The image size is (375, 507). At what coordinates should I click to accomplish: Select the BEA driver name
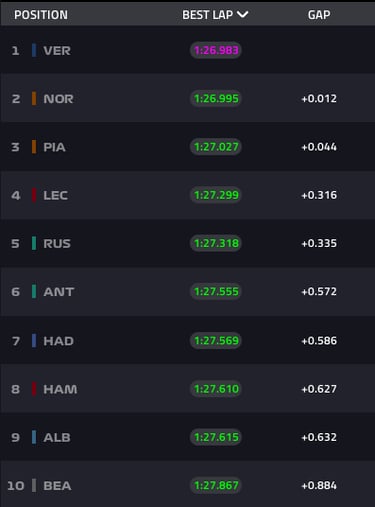pyautogui.click(x=57, y=486)
